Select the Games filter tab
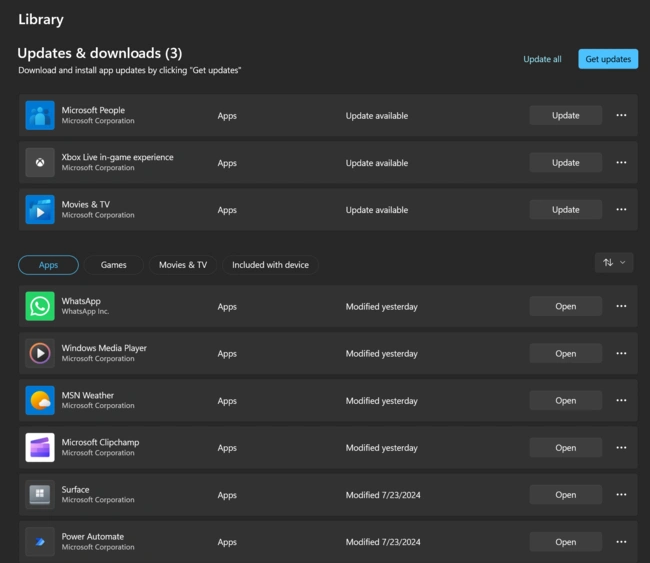650x563 pixels. (x=114, y=265)
